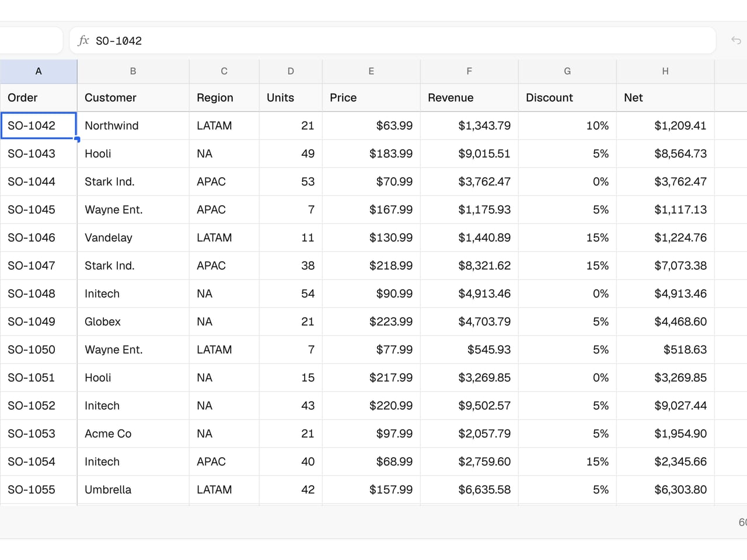Click the $167.99 price cell

371,209
